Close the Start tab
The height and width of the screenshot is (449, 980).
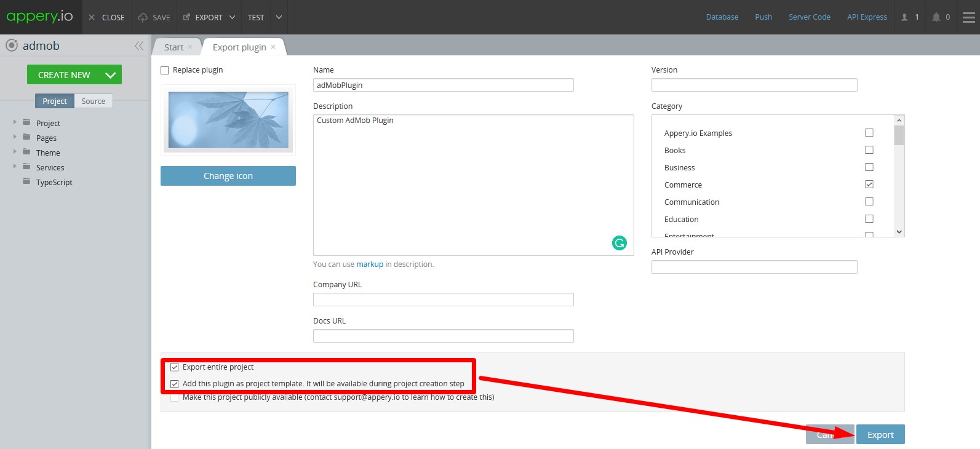(x=190, y=47)
